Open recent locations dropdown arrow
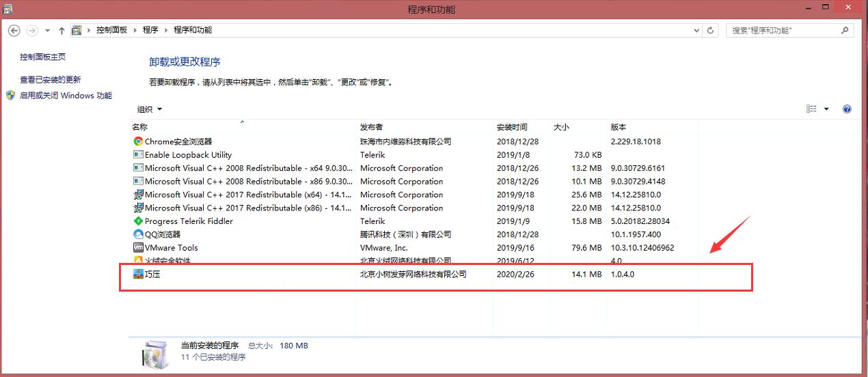Screen dimensions: 868x377 tap(47, 31)
